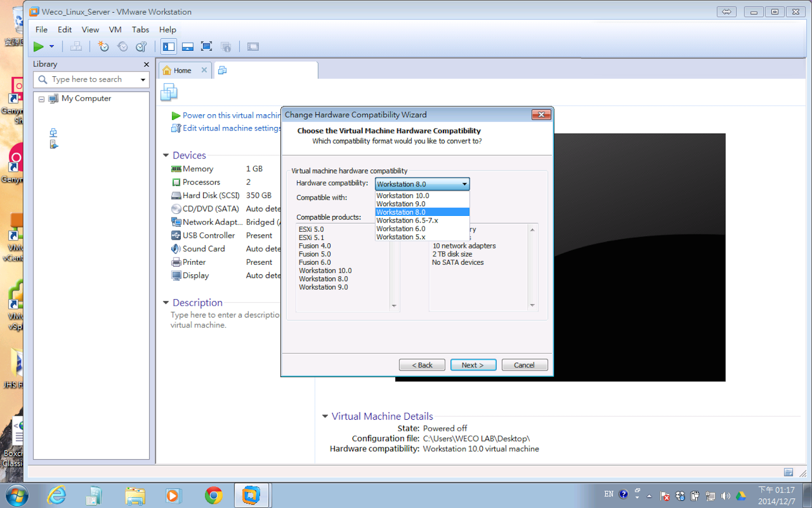Open the Edit menu
The height and width of the screenshot is (508, 812).
tap(64, 29)
